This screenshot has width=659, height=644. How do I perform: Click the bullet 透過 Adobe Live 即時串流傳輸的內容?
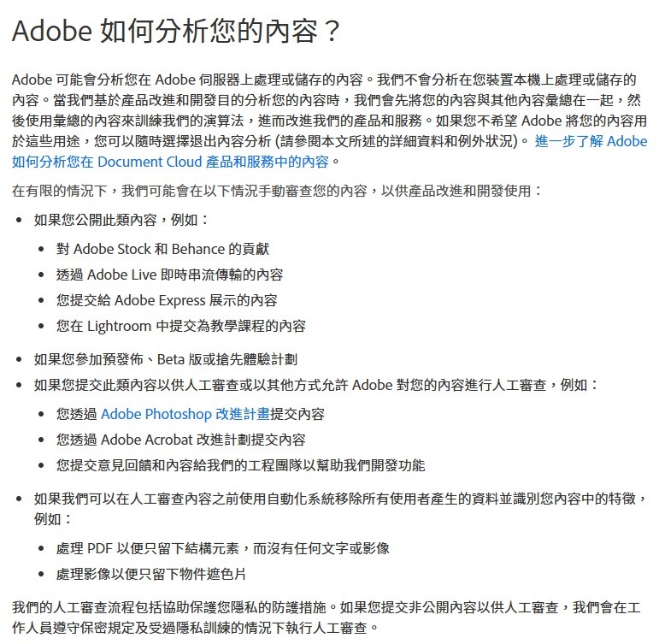170,275
